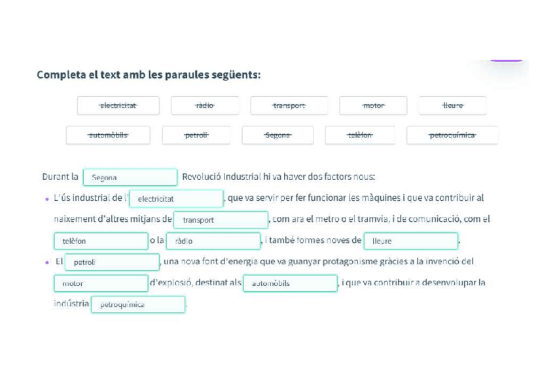Select the crossed-out 'ràdio' word chip
The image size is (555, 392).
tap(204, 105)
